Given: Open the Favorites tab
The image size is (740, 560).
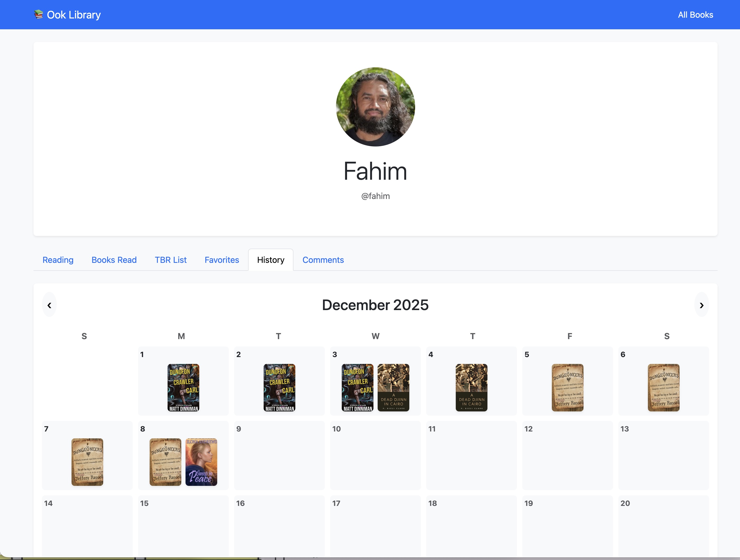Looking at the screenshot, I should coord(221,260).
